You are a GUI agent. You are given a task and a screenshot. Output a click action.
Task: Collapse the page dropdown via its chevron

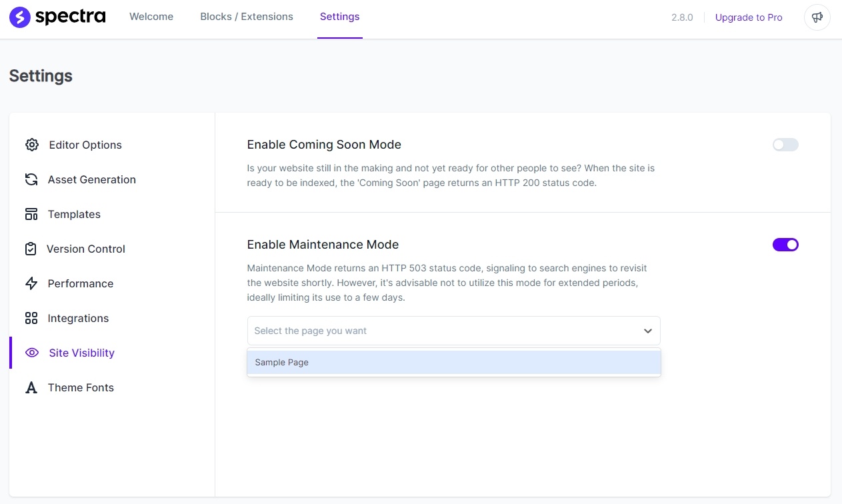coord(647,331)
